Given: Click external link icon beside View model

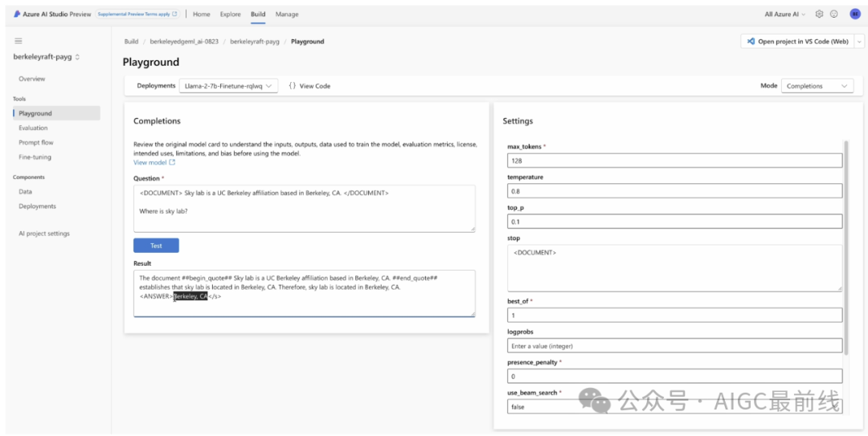Looking at the screenshot, I should (172, 162).
